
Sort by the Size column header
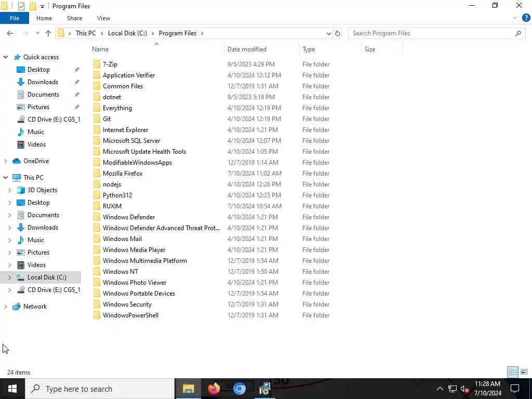pyautogui.click(x=370, y=49)
